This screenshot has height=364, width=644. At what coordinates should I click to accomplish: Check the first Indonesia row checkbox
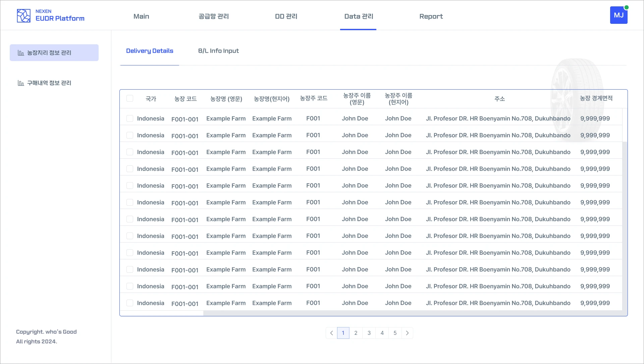pyautogui.click(x=130, y=118)
